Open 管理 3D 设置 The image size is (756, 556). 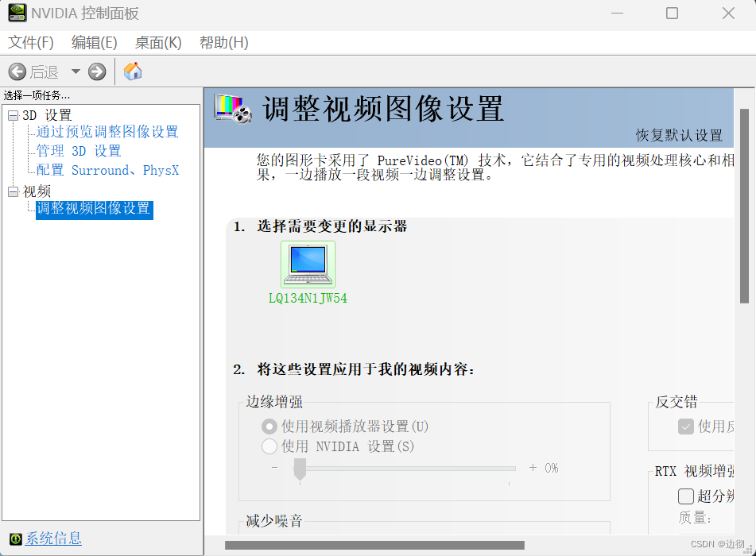click(x=79, y=151)
